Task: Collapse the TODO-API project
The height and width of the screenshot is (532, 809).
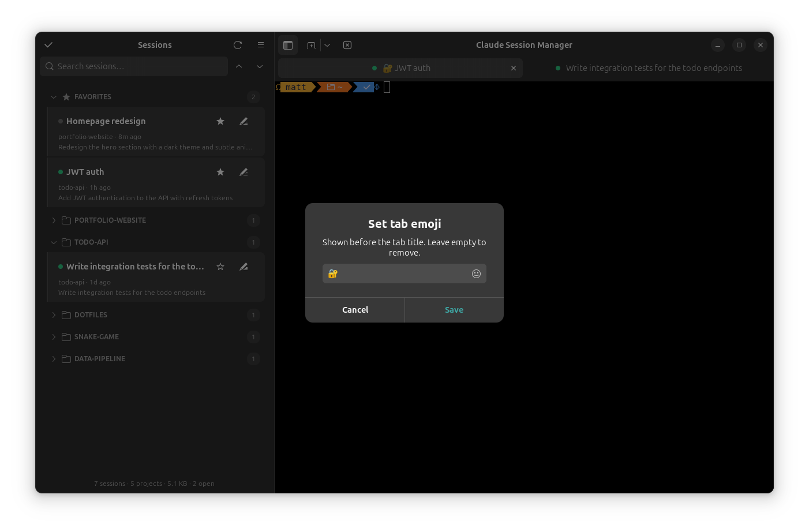Action: pos(54,242)
